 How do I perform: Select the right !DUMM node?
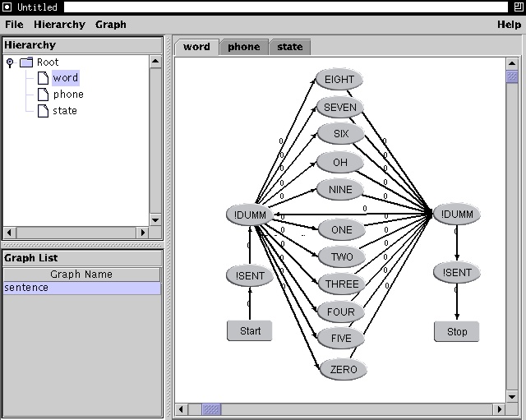pyautogui.click(x=457, y=215)
